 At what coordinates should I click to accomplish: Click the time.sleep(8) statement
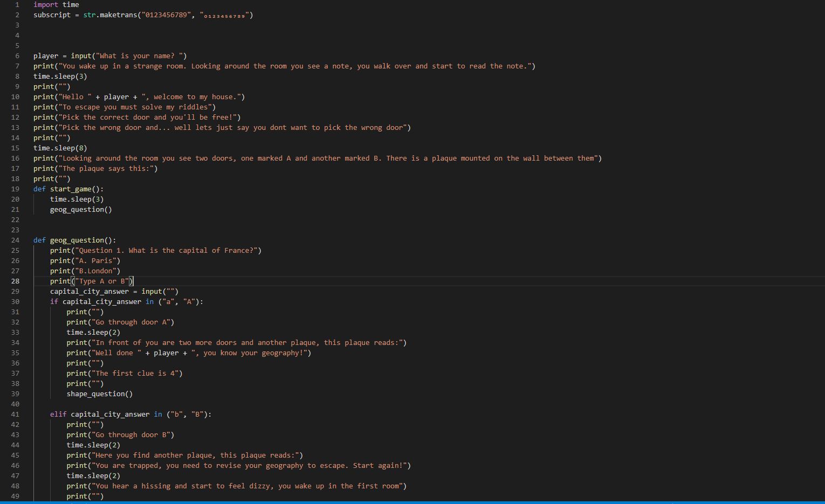[60, 148]
